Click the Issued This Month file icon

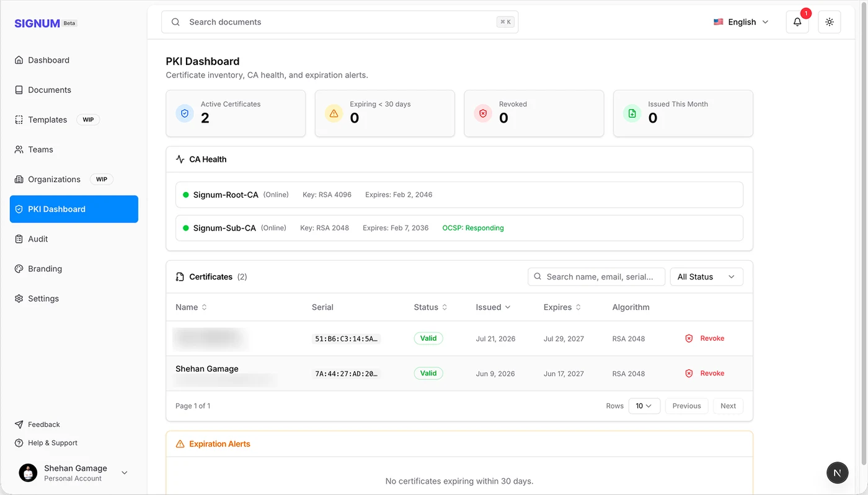(x=632, y=113)
